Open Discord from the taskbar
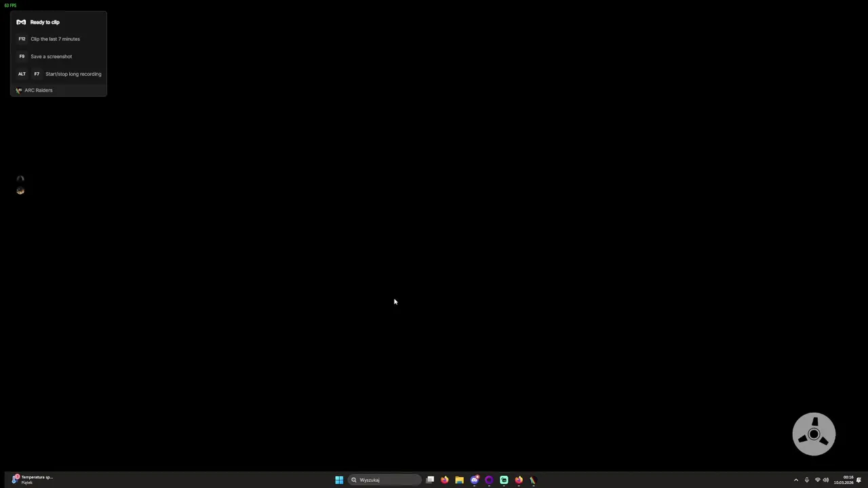 [x=474, y=480]
